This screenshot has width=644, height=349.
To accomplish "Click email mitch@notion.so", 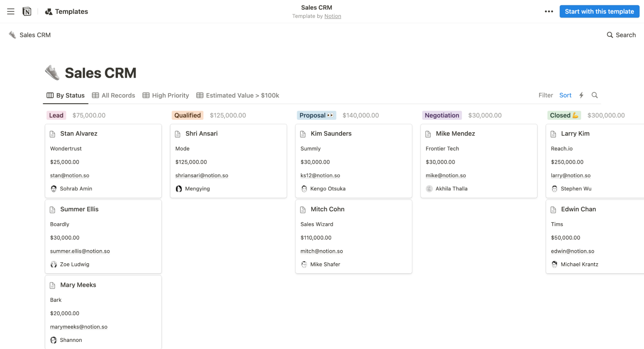I will click(322, 251).
